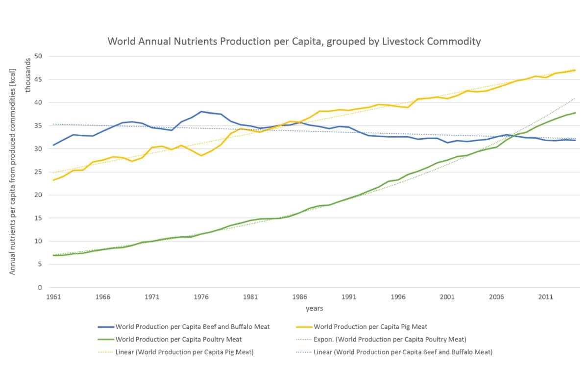The image size is (588, 392).
Task: Click the Linear Beef and Buffalo trendline legend entry
Action: [x=403, y=352]
